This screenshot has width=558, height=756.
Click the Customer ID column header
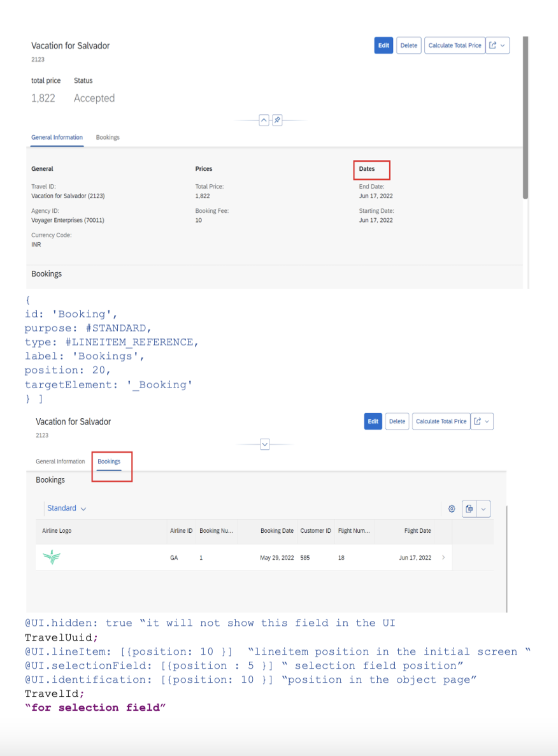pyautogui.click(x=315, y=531)
